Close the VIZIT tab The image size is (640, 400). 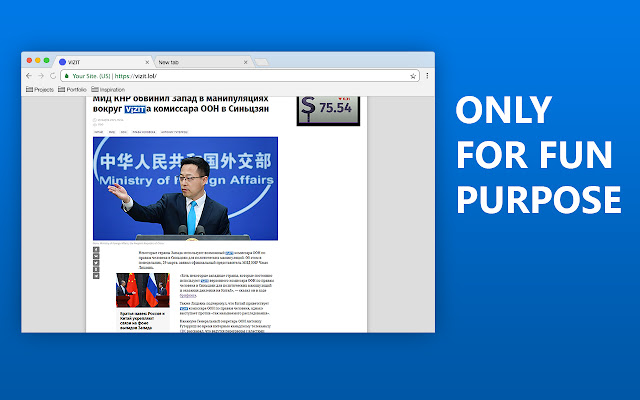click(x=147, y=62)
